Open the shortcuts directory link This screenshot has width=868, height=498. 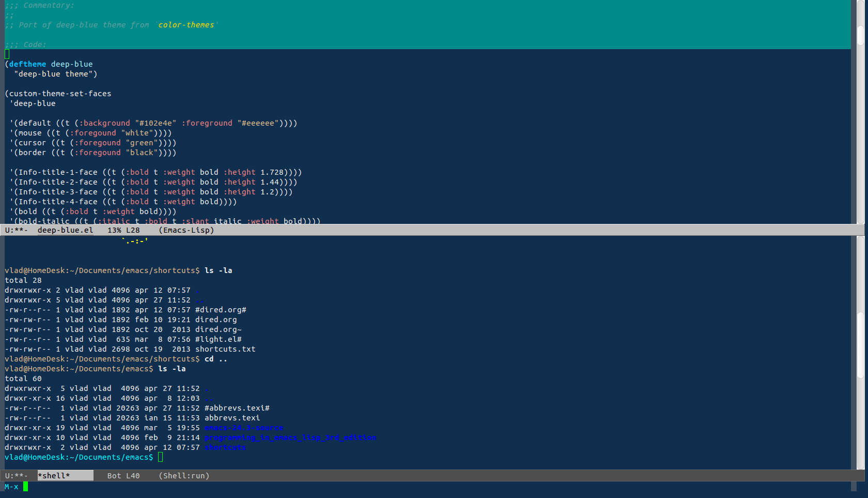(x=225, y=447)
